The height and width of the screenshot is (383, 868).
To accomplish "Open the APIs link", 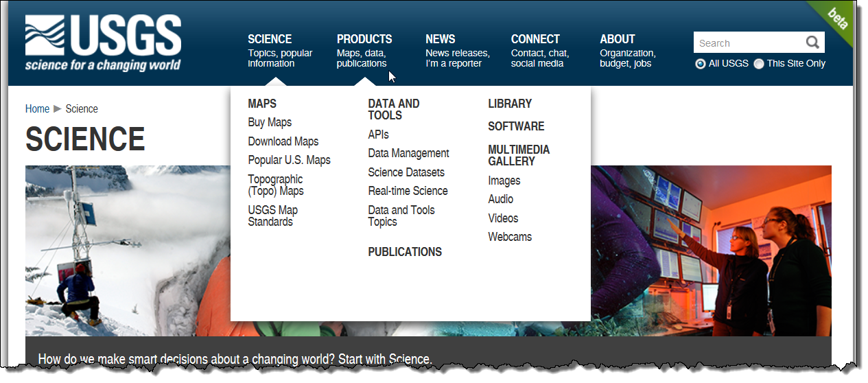I will [378, 135].
